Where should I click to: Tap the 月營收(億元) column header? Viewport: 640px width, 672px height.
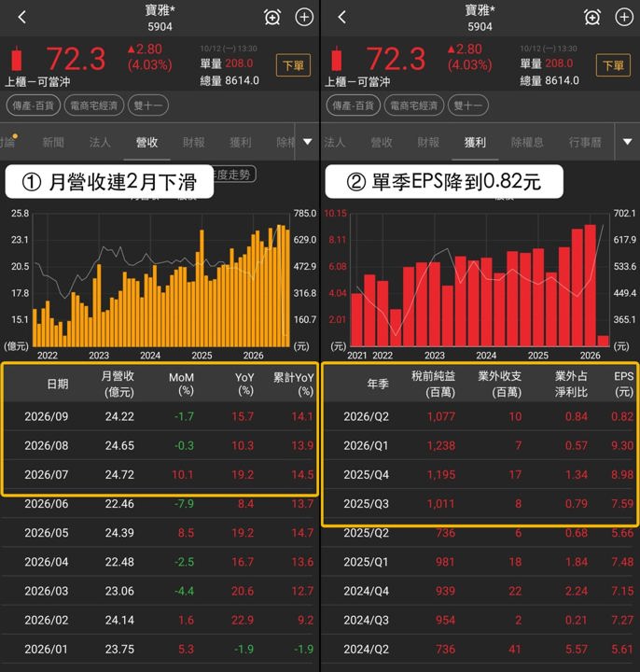click(x=118, y=384)
